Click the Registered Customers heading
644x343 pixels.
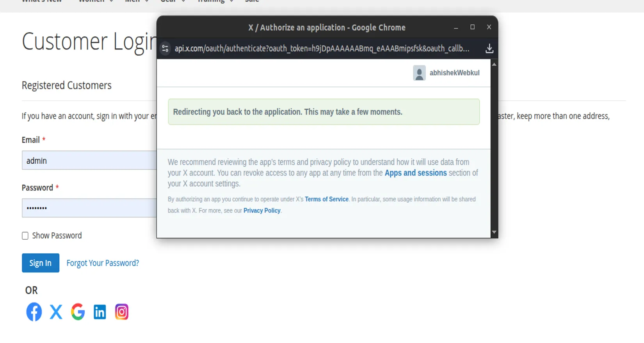(x=67, y=85)
